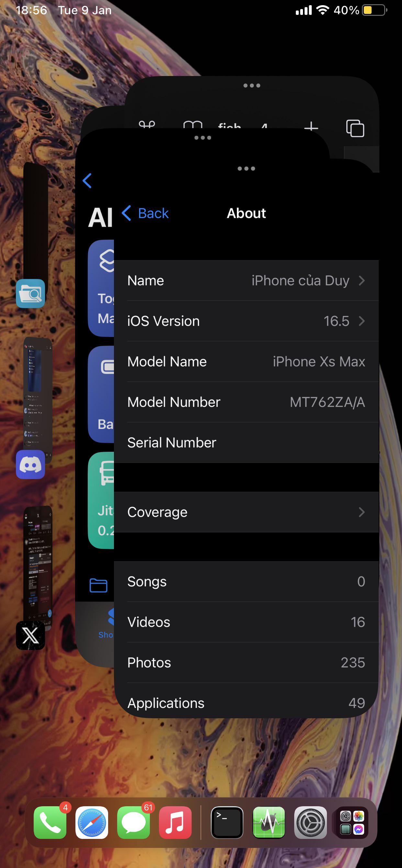This screenshot has width=402, height=868.
Task: Tap Model Name value 'iPhone Xs Max'
Action: click(319, 361)
